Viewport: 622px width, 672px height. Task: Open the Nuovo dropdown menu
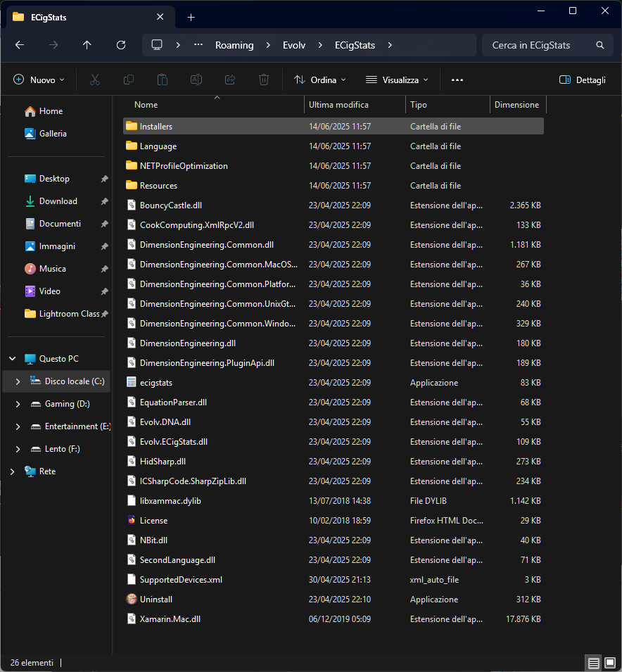39,80
